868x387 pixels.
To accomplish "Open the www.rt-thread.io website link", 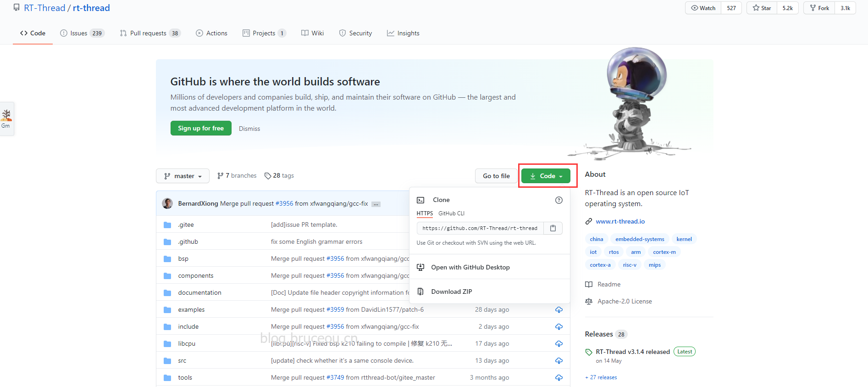I will (x=620, y=221).
